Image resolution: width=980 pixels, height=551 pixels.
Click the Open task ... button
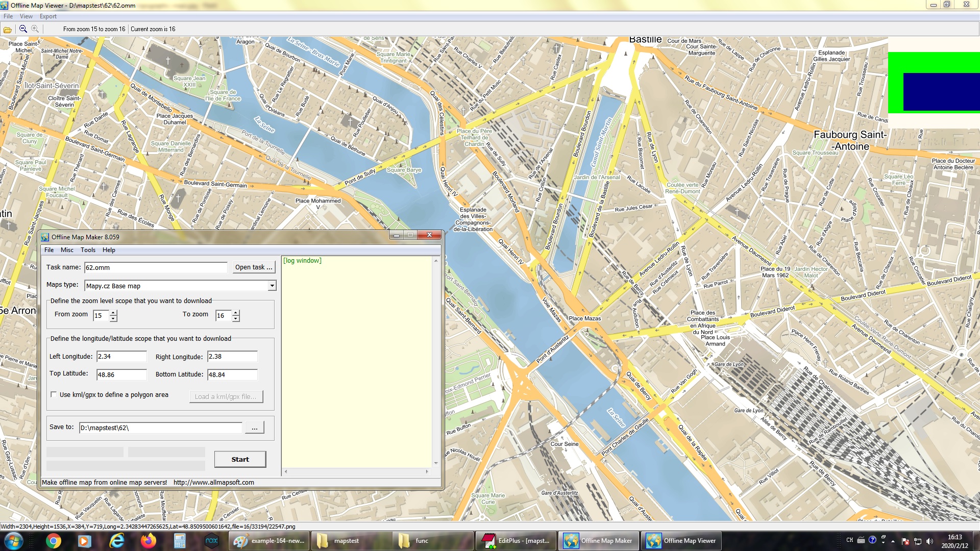[254, 267]
